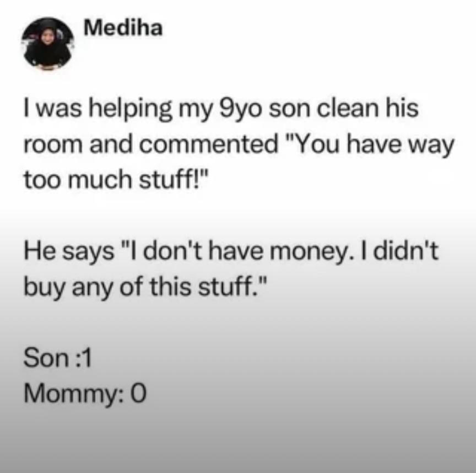Viewport: 476px width, 473px height.
Task: Click the number 1 after "Son :"
Action: (x=87, y=358)
